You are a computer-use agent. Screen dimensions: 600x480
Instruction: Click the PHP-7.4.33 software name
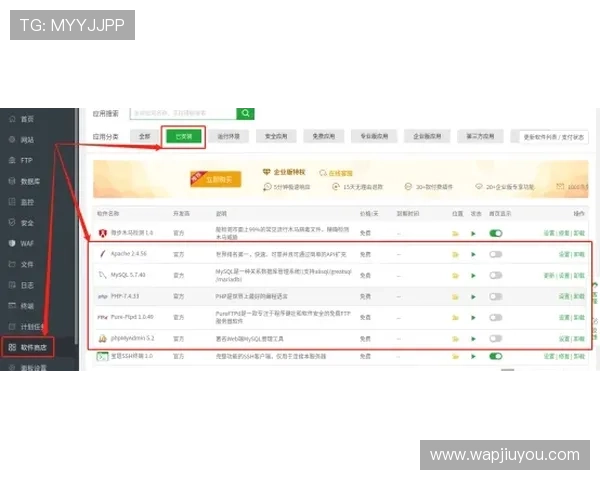point(125,296)
